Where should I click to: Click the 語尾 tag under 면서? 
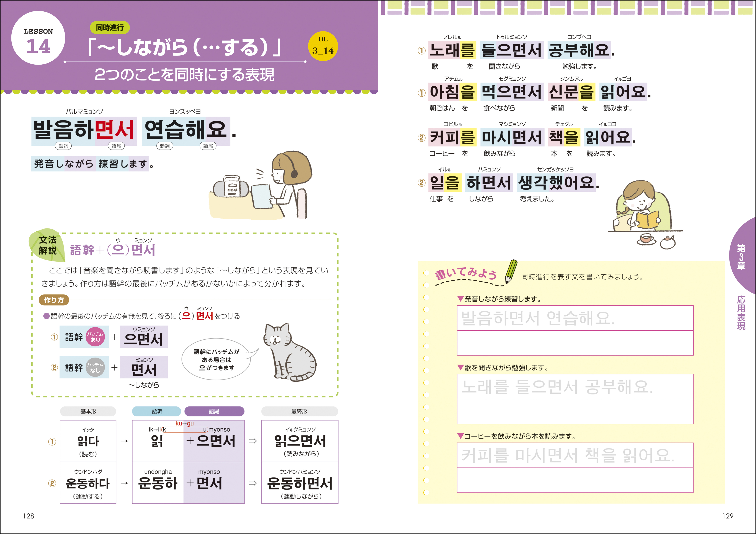116,146
